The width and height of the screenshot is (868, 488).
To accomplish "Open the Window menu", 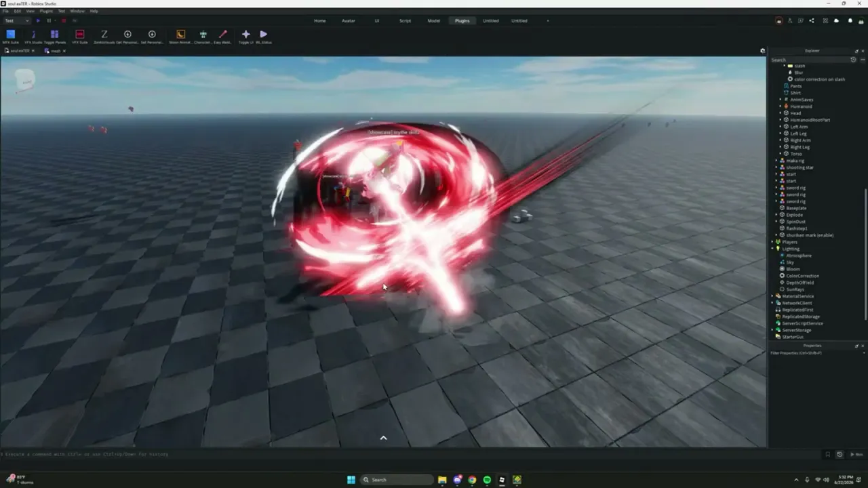I will tap(77, 11).
